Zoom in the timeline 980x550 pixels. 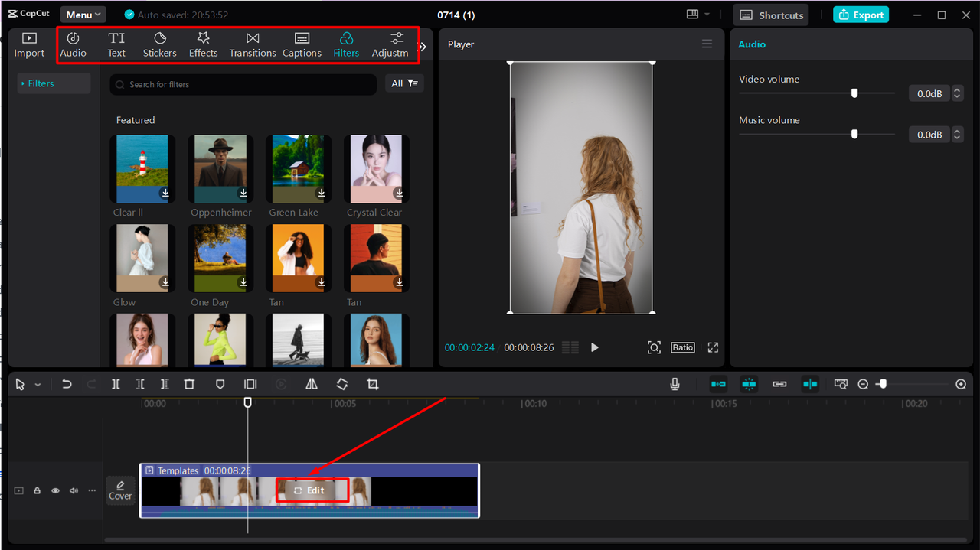tap(961, 384)
